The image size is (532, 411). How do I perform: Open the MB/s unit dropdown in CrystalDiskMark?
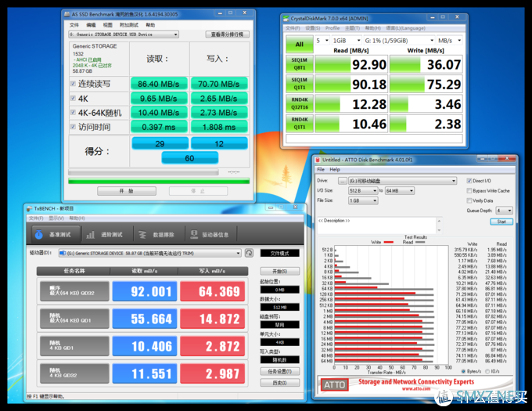(450, 41)
